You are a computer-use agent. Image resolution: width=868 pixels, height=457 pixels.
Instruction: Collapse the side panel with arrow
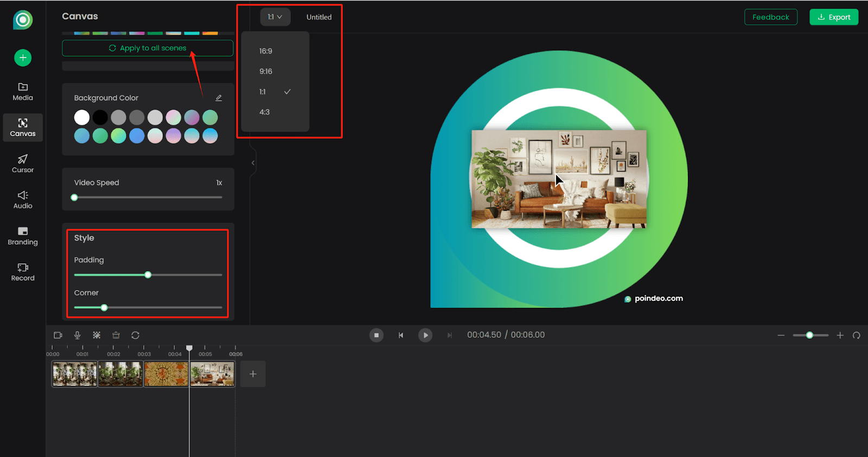[x=253, y=163]
